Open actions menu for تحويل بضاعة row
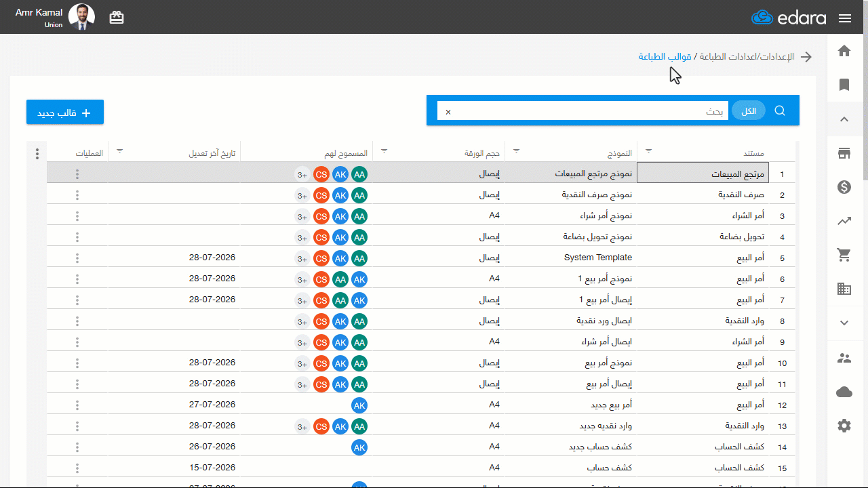This screenshot has height=488, width=868. click(x=77, y=237)
